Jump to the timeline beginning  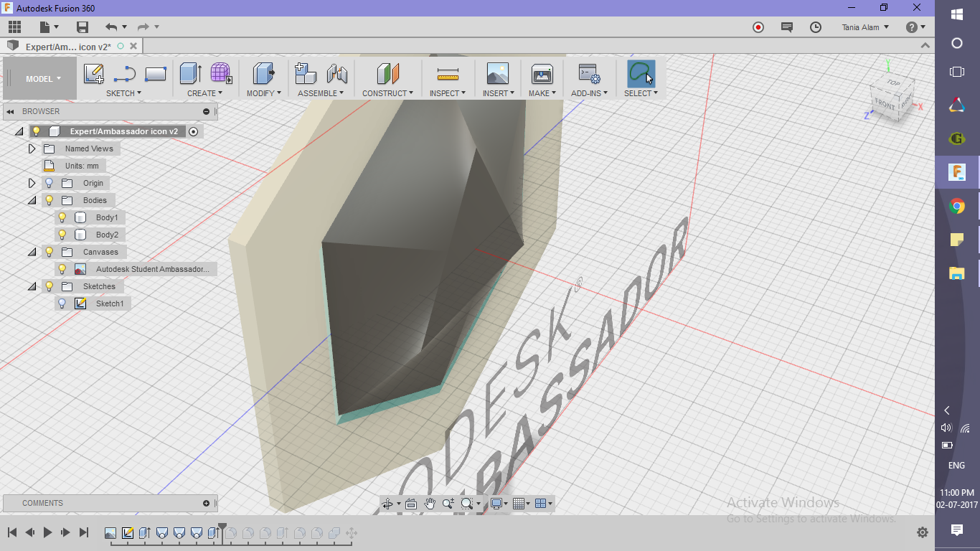click(12, 532)
